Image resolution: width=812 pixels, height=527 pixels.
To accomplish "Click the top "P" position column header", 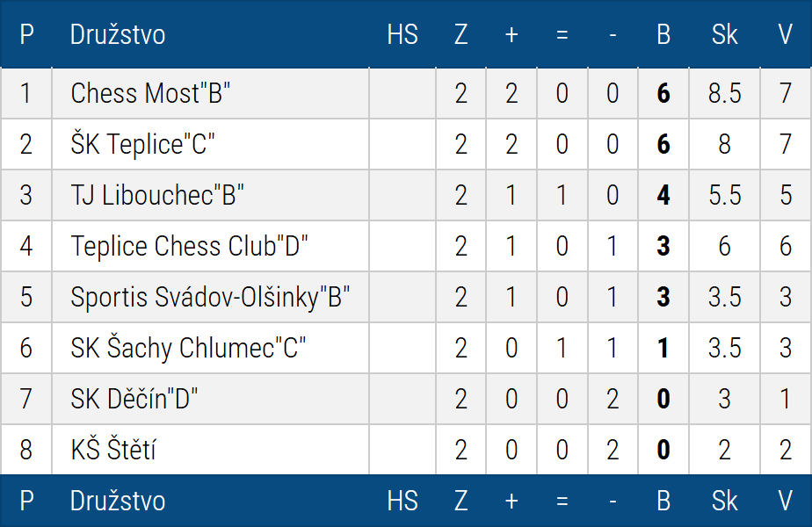I will tap(26, 35).
